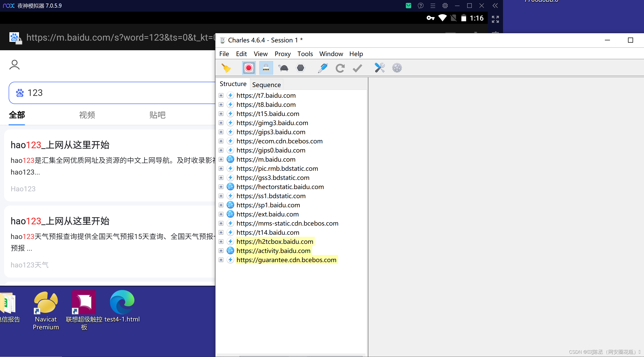Click Nox fullscreen expand icon

point(495,19)
